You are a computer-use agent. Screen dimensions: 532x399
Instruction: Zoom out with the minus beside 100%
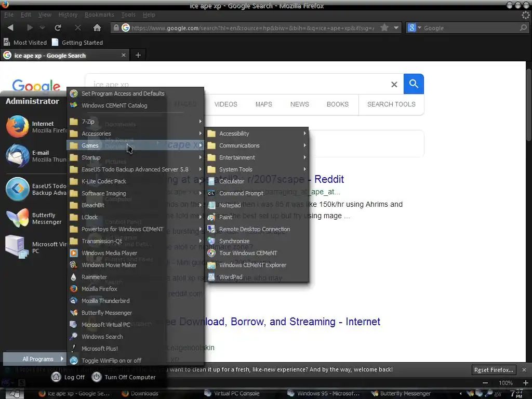[485, 383]
